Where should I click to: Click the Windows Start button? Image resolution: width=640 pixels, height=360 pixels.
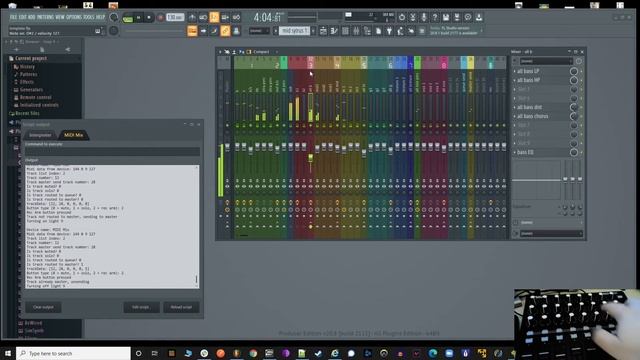(8, 353)
